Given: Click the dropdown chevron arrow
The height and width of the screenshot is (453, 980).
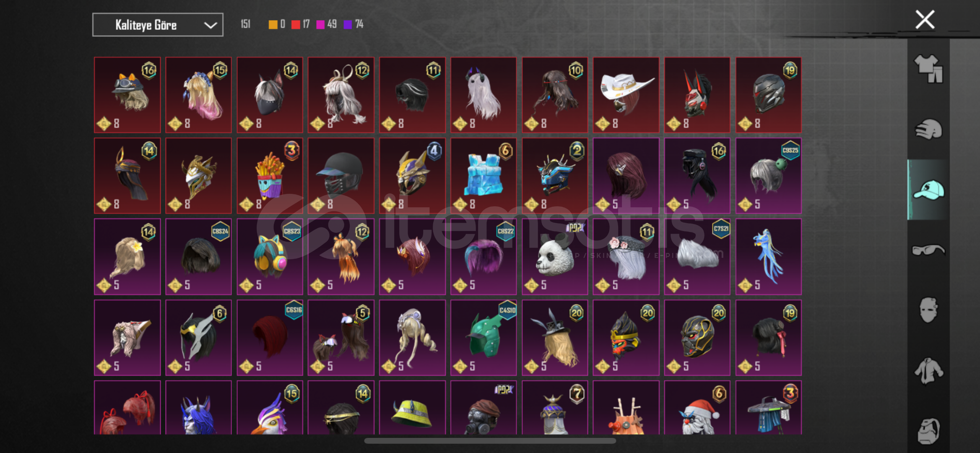Looking at the screenshot, I should click(210, 25).
